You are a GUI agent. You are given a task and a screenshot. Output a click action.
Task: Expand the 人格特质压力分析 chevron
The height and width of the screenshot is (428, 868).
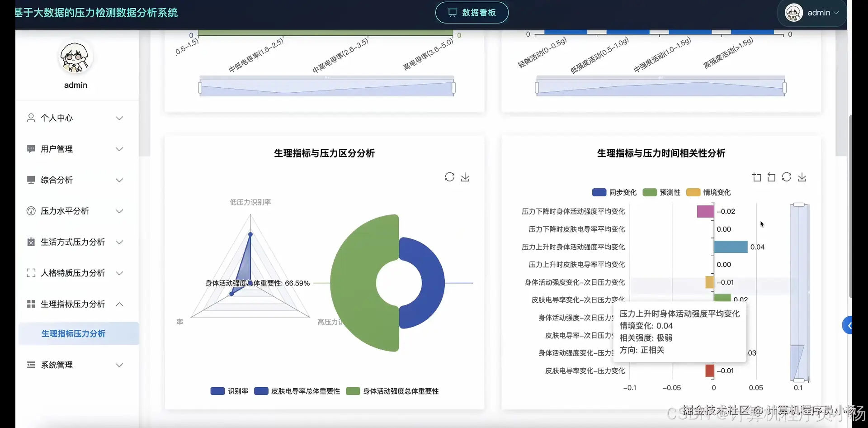tap(119, 273)
